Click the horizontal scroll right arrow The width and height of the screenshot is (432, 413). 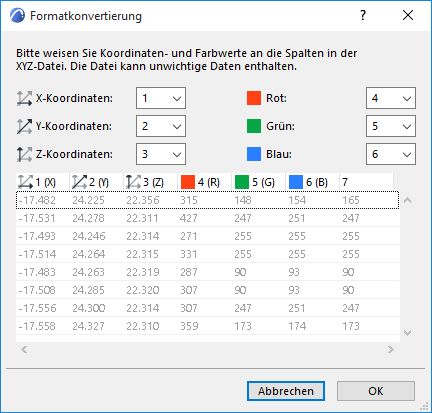pos(391,349)
